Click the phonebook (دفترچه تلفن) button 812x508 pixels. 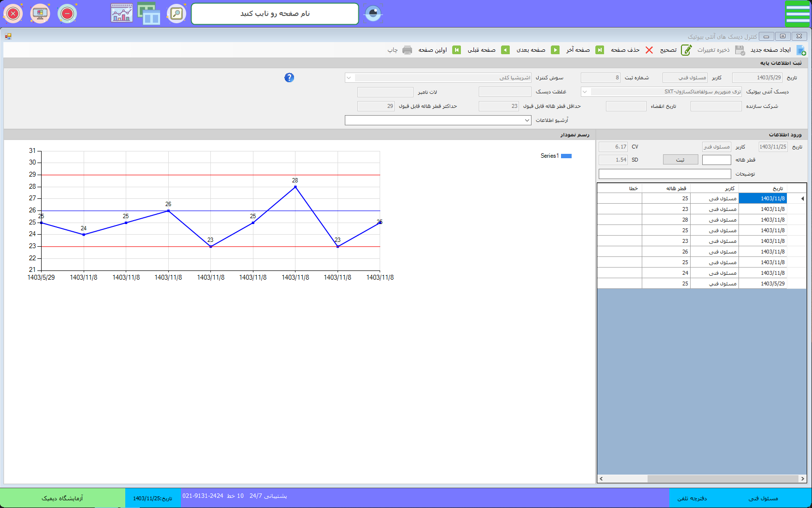tap(692, 498)
